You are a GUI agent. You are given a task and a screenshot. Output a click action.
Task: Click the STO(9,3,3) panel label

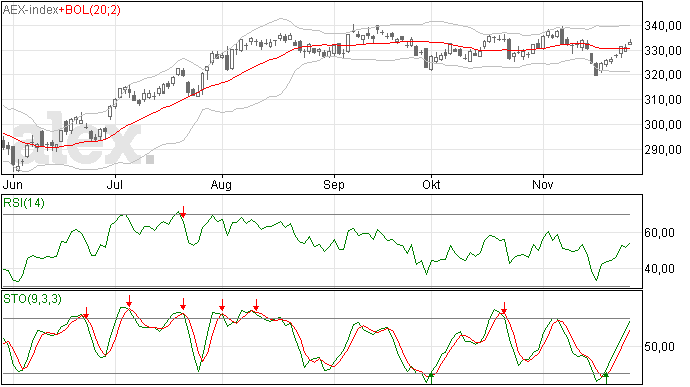coord(32,299)
